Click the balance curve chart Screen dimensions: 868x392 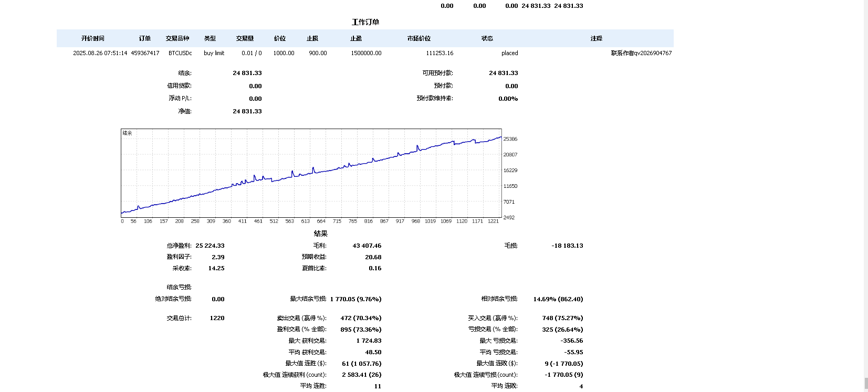pos(311,173)
